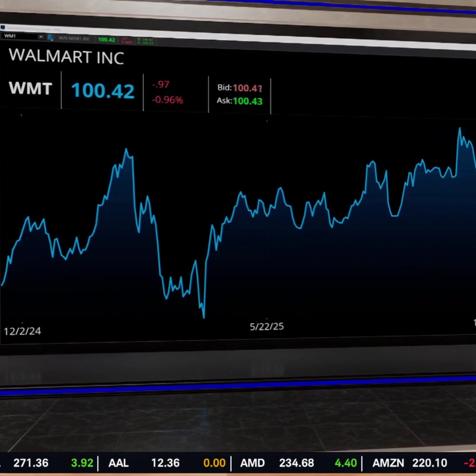The image size is (476, 476).
Task: Click the AMD ticker in the bottom tape
Action: (x=253, y=463)
